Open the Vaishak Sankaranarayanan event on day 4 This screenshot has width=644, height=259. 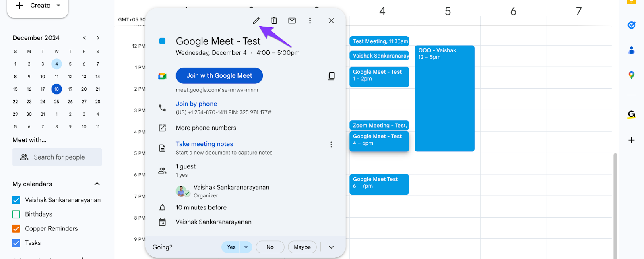pyautogui.click(x=379, y=56)
